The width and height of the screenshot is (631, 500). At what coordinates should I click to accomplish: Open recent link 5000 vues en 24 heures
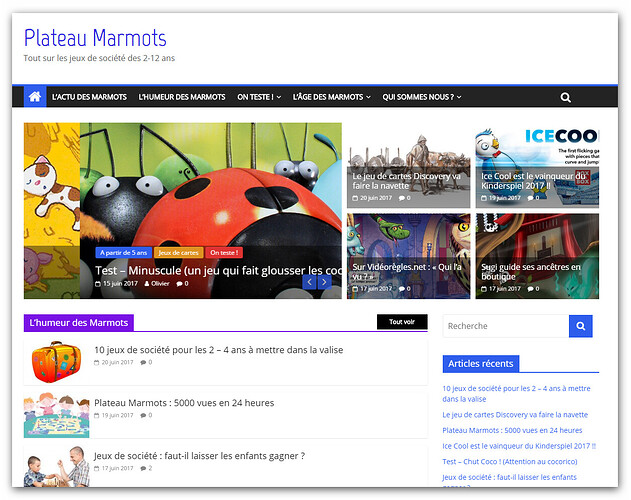tap(512, 430)
